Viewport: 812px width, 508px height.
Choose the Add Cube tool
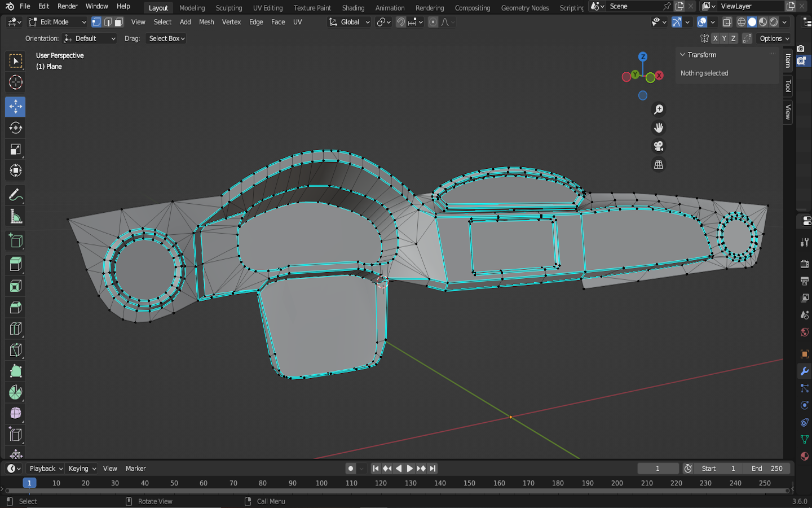coord(16,241)
